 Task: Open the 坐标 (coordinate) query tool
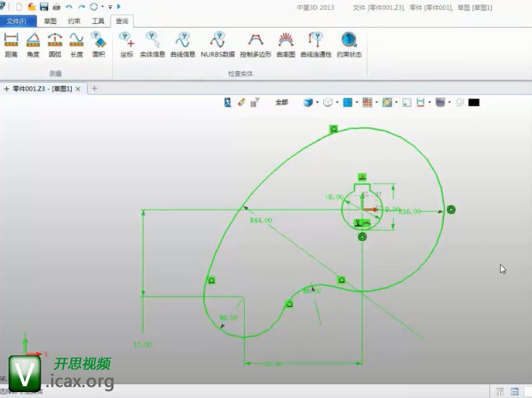pos(126,45)
